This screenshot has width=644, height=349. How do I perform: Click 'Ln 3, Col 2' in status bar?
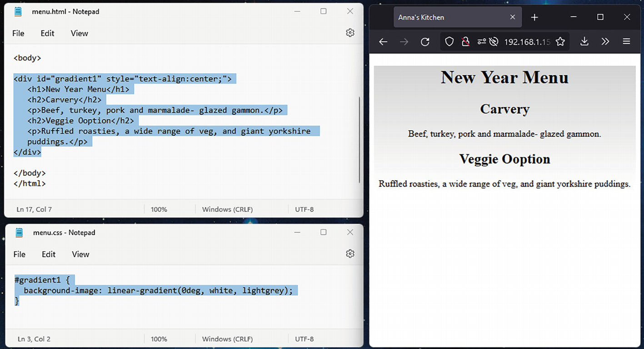click(x=34, y=339)
